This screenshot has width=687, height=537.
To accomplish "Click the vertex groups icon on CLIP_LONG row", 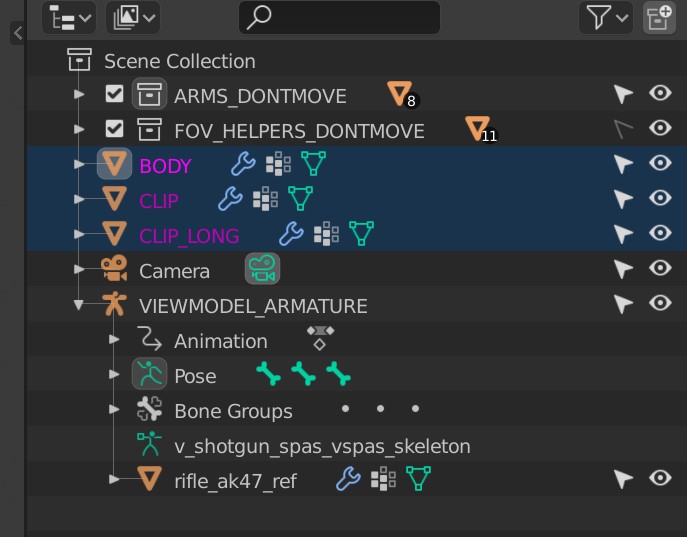I will click(x=326, y=235).
